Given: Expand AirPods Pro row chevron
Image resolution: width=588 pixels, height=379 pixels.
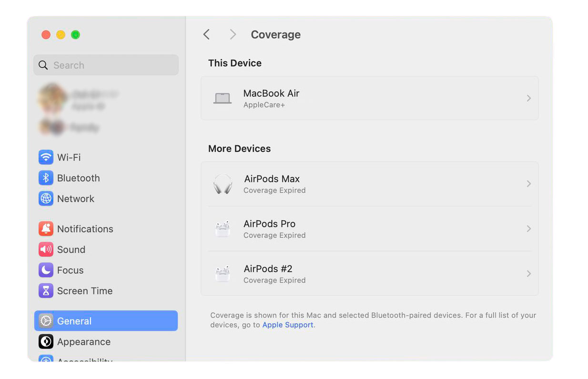Looking at the screenshot, I should (x=528, y=229).
